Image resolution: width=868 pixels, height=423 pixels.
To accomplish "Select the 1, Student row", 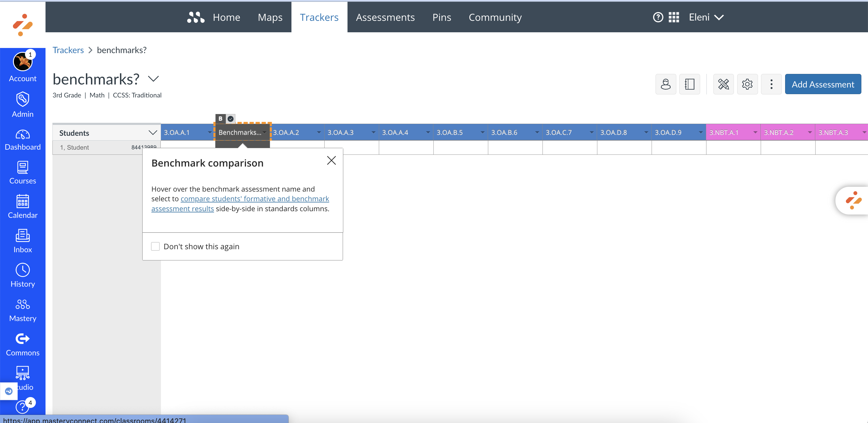I will pyautogui.click(x=106, y=148).
